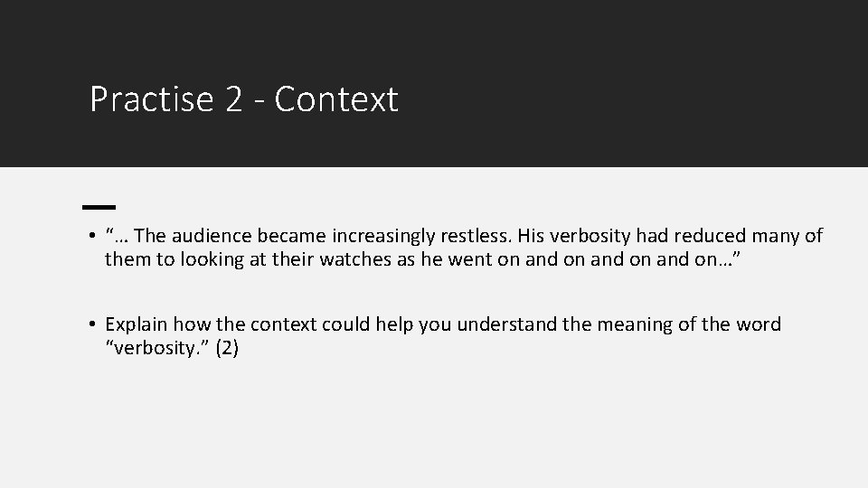Click the second bullet point marker

pyautogui.click(x=92, y=324)
